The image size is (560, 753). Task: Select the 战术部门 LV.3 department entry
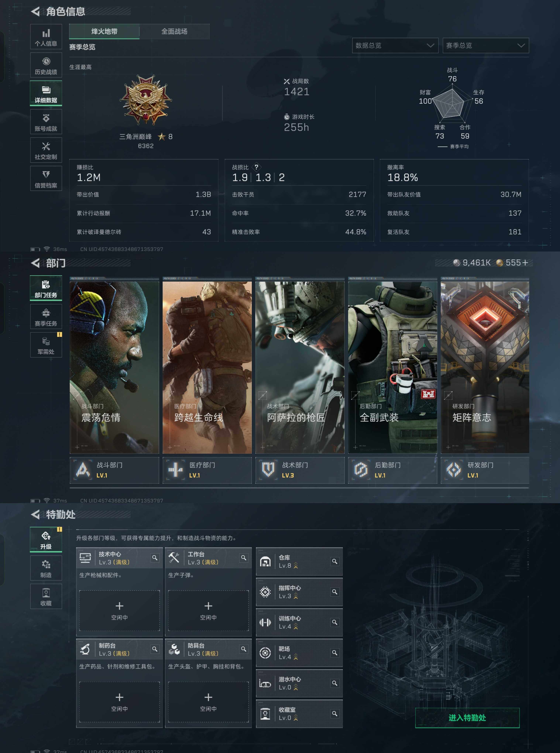point(300,470)
